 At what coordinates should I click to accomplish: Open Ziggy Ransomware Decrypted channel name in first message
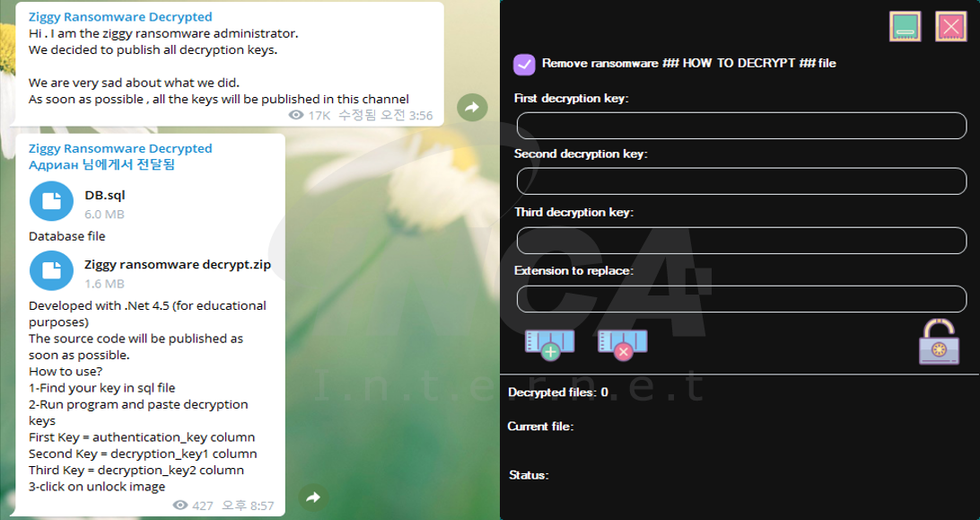tap(120, 17)
